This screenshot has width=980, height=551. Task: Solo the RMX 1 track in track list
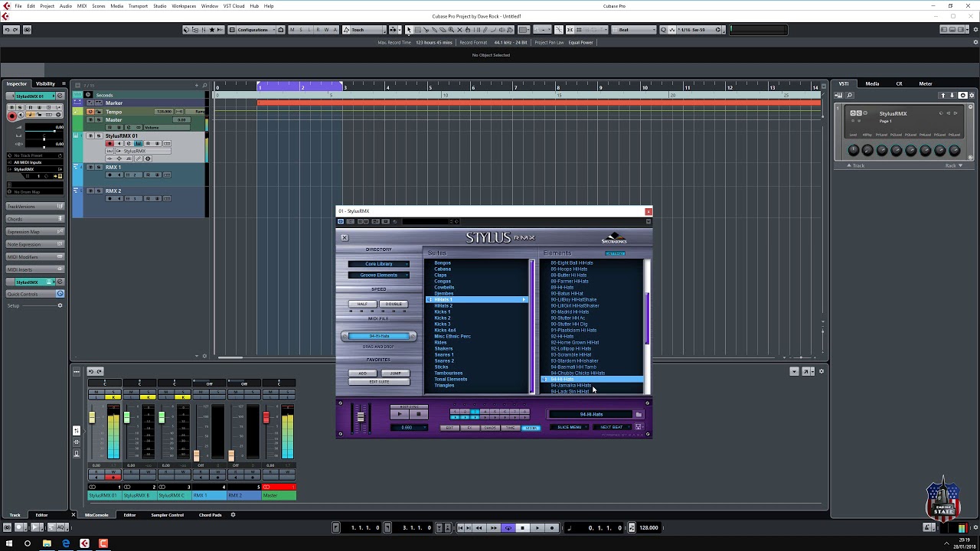(x=99, y=167)
